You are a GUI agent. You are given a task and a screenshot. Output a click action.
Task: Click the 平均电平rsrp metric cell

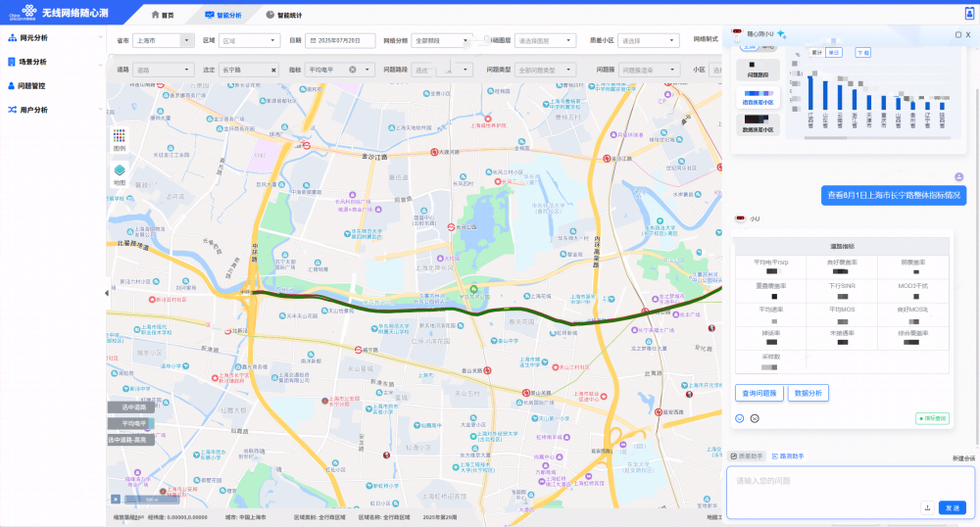pyautogui.click(x=770, y=266)
